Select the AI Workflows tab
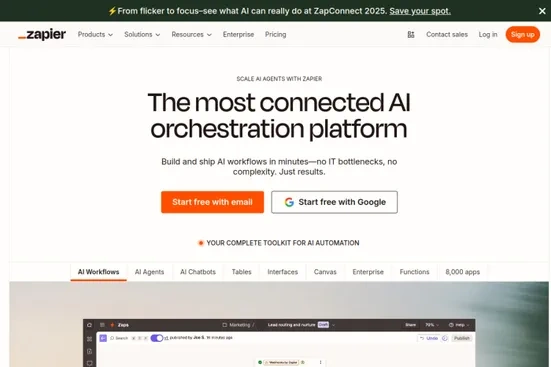Screen dimensions: 551x367 tap(98, 272)
